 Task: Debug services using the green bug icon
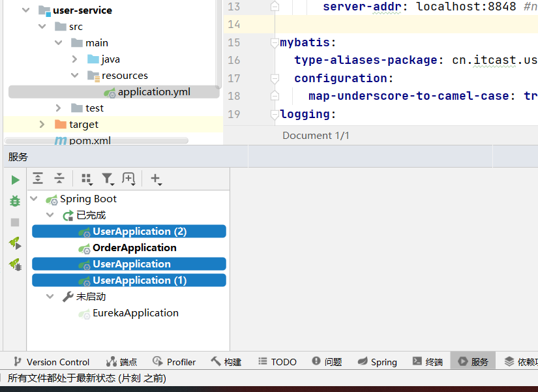(15, 201)
